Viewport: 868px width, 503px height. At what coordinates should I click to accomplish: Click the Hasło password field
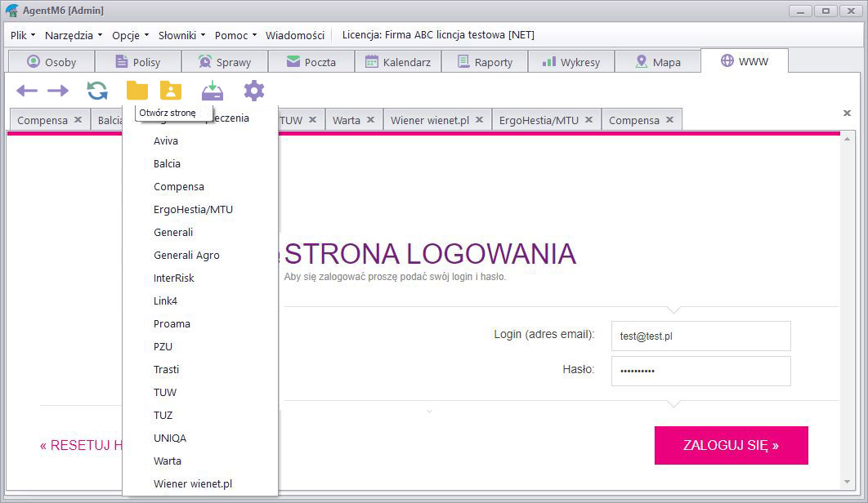[x=700, y=371]
